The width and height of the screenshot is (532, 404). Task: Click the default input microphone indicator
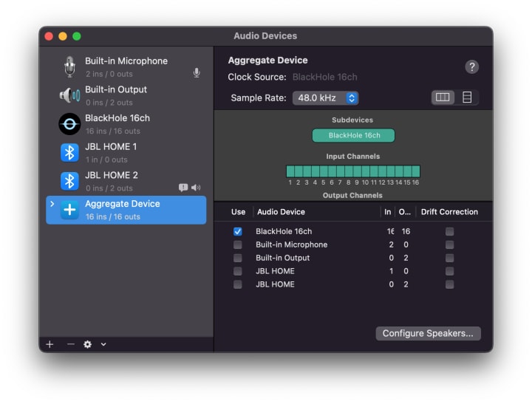[x=197, y=72]
